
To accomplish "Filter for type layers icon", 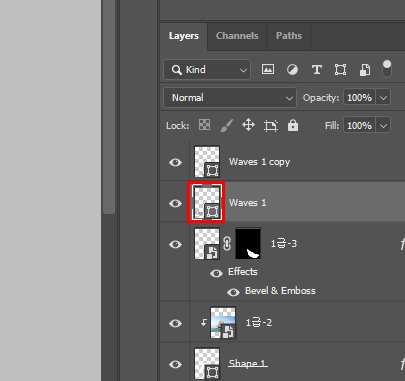I will tap(316, 70).
